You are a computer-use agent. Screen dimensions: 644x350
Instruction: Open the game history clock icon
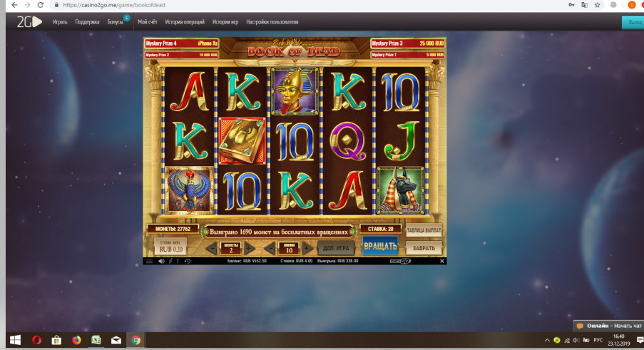(x=188, y=261)
